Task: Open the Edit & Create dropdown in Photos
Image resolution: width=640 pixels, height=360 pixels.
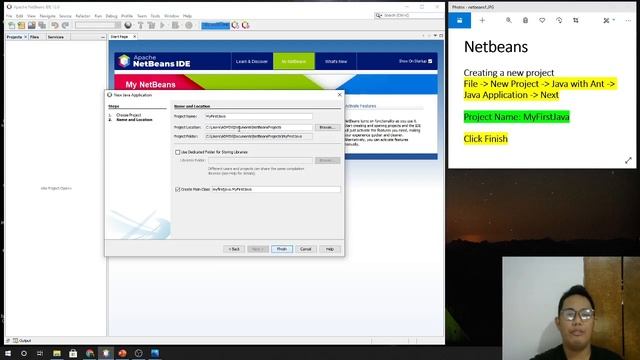Action: point(609,20)
